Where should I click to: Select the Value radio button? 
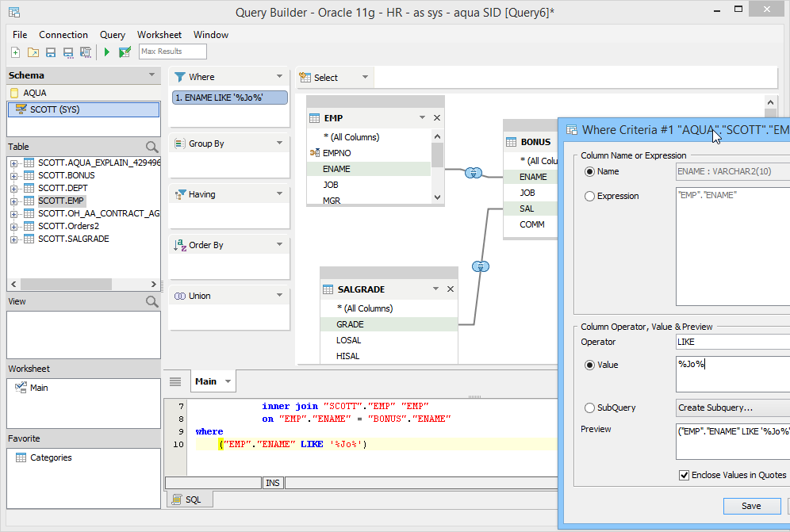tap(589, 366)
